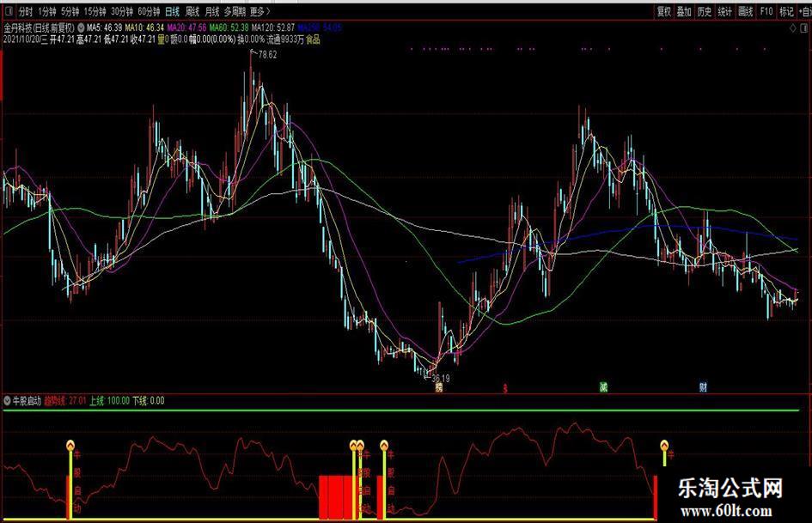Click the 牛股启动 indicator name
This screenshot has height=523, width=812.
27,401
